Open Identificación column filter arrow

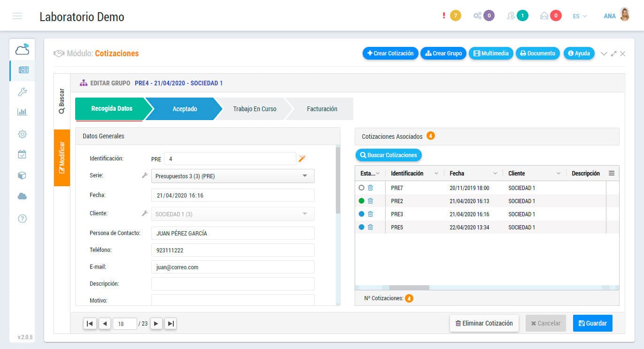point(436,174)
